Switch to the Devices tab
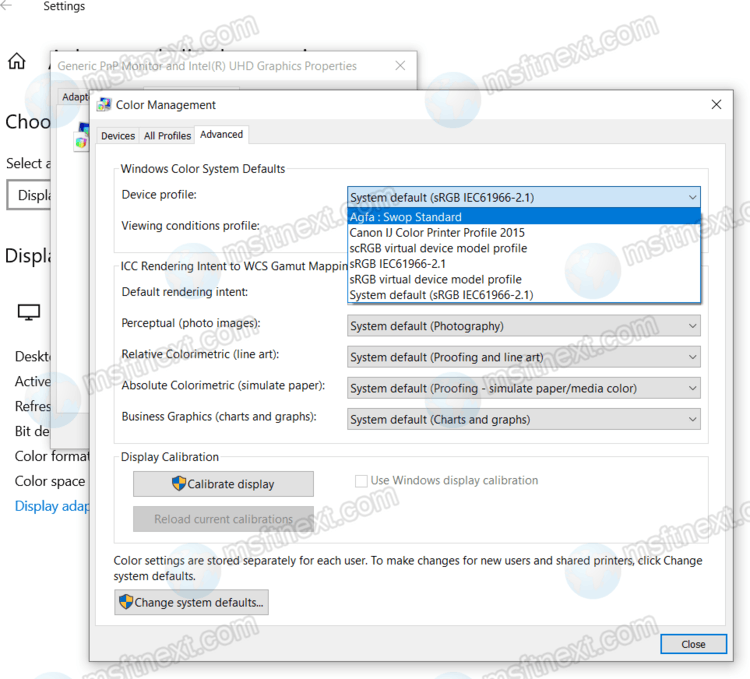Screen dimensions: 750x679 click(118, 135)
